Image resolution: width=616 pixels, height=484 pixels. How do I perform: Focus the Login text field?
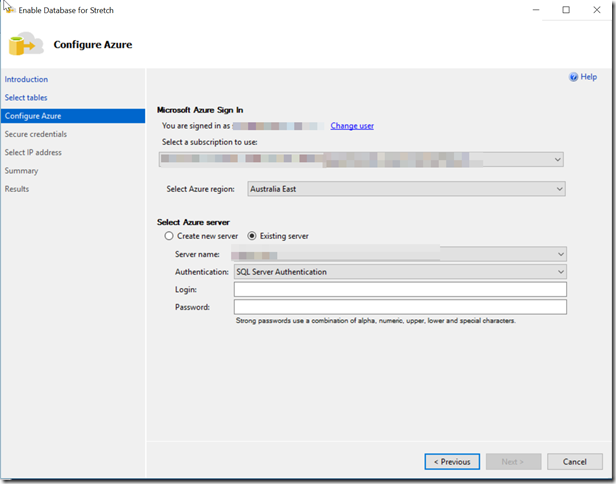(400, 290)
